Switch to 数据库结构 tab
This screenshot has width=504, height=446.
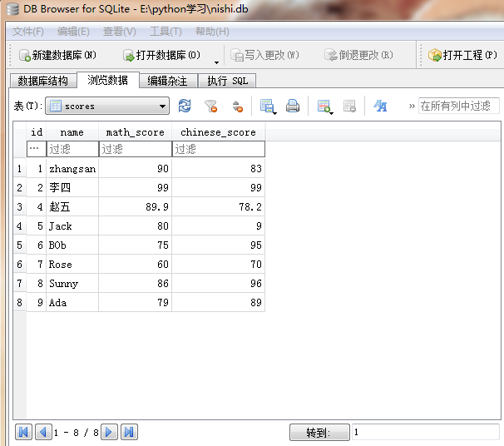click(x=43, y=81)
